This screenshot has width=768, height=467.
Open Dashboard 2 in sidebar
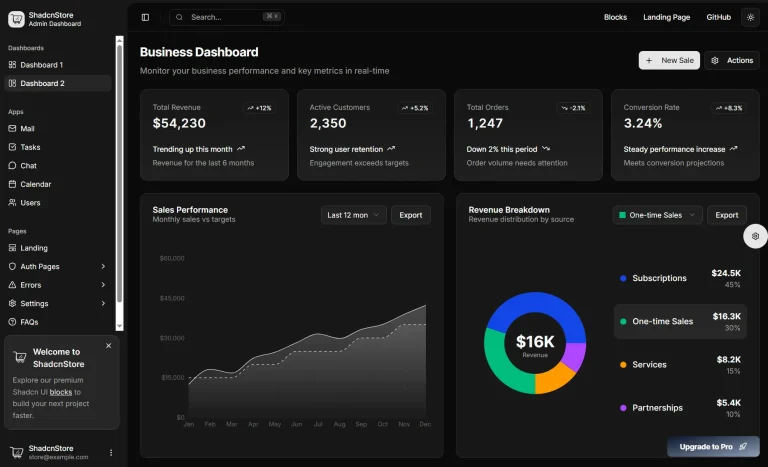[x=58, y=83]
